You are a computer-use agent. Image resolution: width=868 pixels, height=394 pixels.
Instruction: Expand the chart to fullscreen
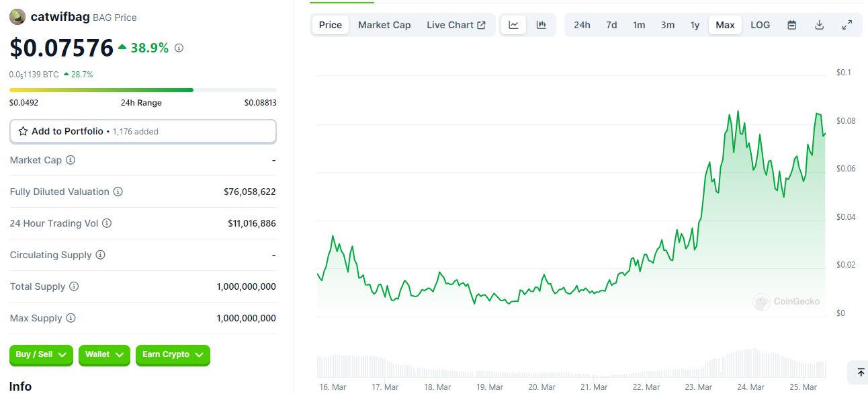click(847, 25)
